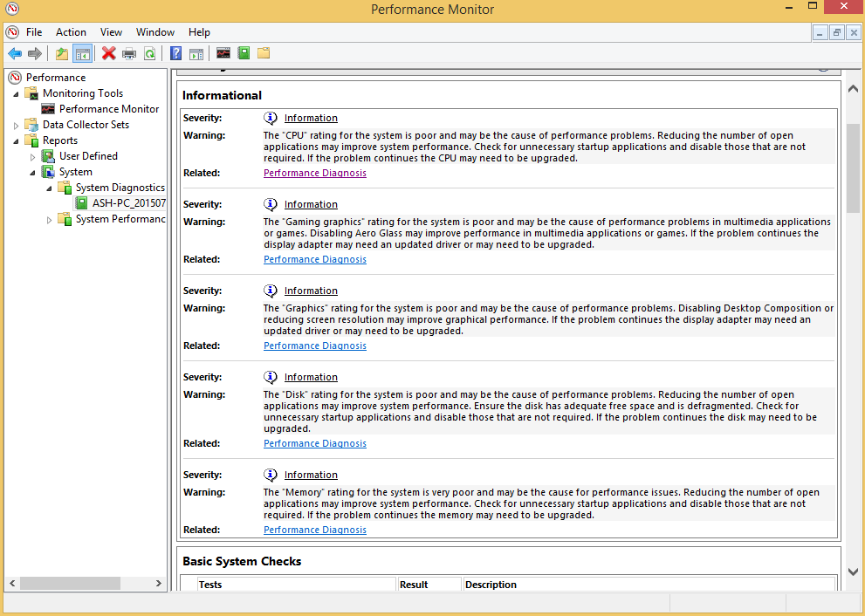Delete the report with the red X icon
Image resolution: width=865 pixels, height=616 pixels.
(108, 54)
